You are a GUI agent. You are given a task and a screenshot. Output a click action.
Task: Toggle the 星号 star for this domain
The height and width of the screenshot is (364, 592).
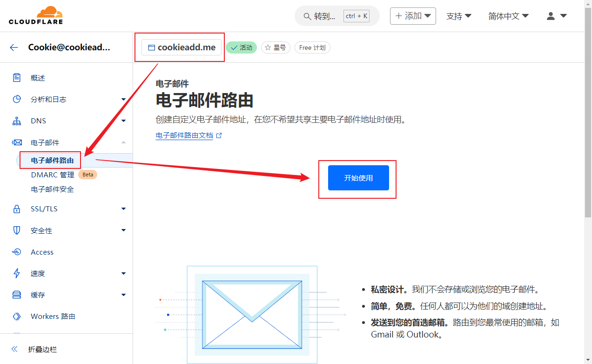pos(276,47)
